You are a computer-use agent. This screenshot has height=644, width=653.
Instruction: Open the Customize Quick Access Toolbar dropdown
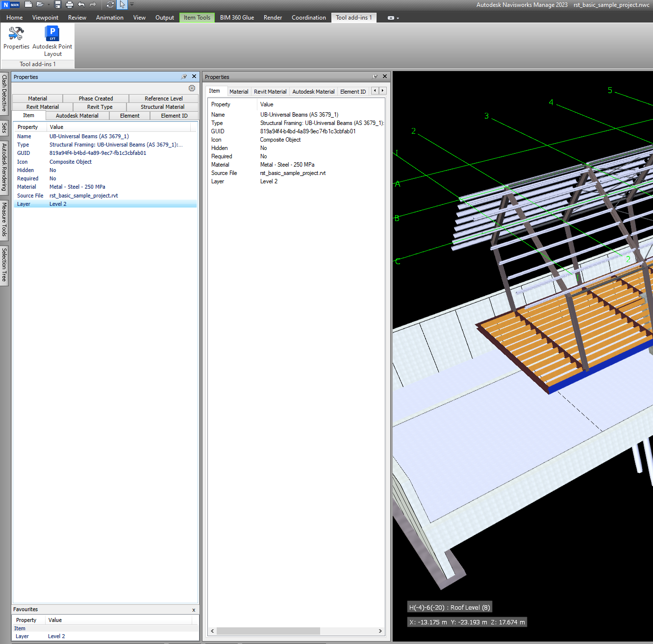click(x=132, y=5)
